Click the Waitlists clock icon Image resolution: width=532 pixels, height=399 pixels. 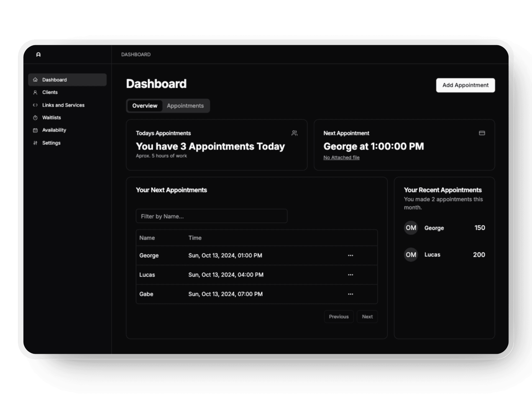click(35, 117)
